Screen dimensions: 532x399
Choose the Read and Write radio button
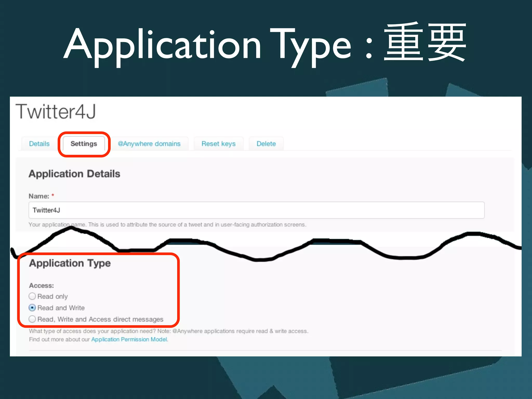(32, 308)
